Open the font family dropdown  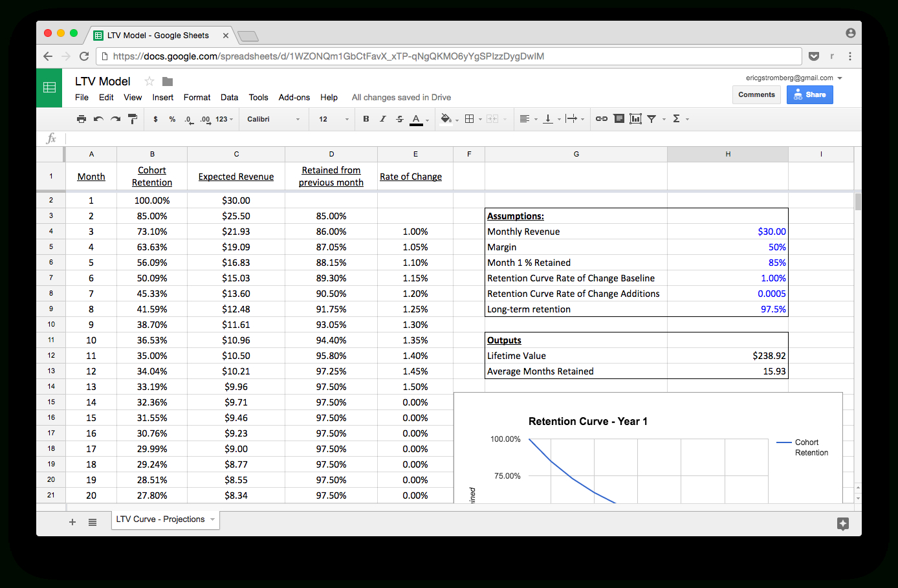[270, 118]
